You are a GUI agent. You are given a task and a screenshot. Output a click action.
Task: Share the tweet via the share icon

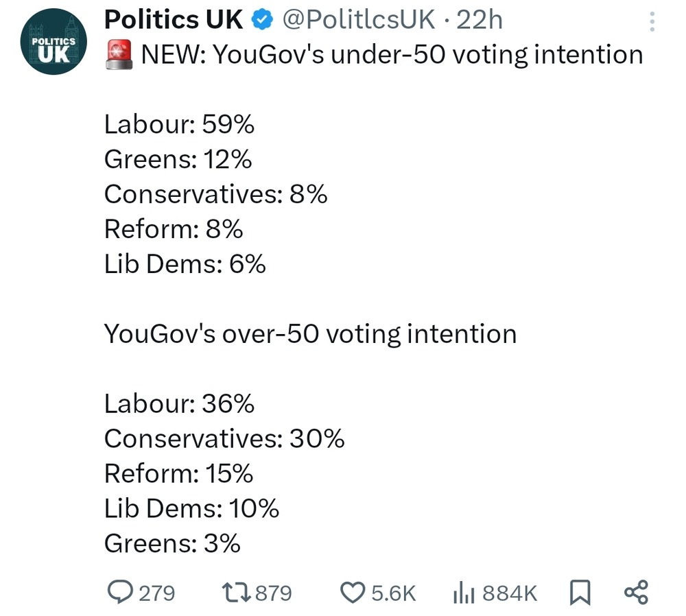tap(636, 592)
